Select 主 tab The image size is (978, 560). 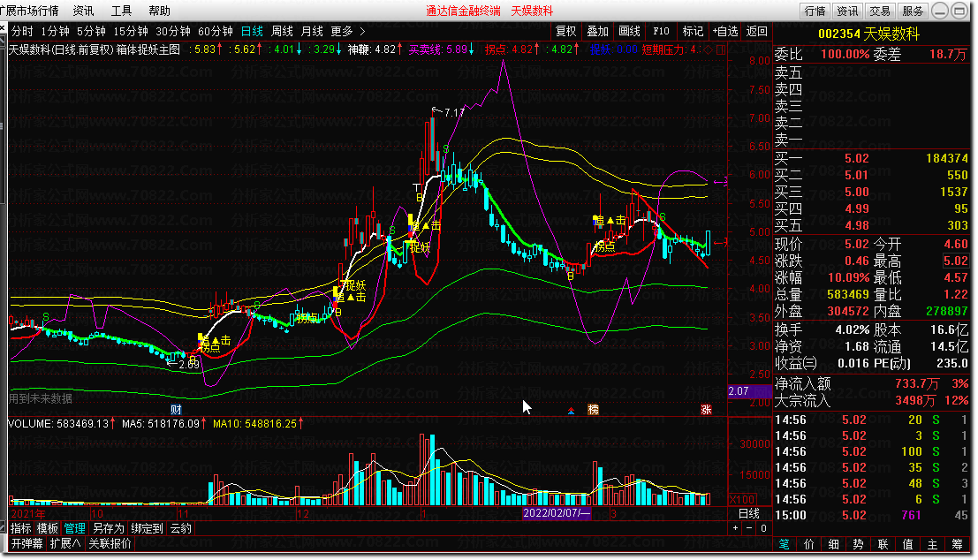(932, 544)
